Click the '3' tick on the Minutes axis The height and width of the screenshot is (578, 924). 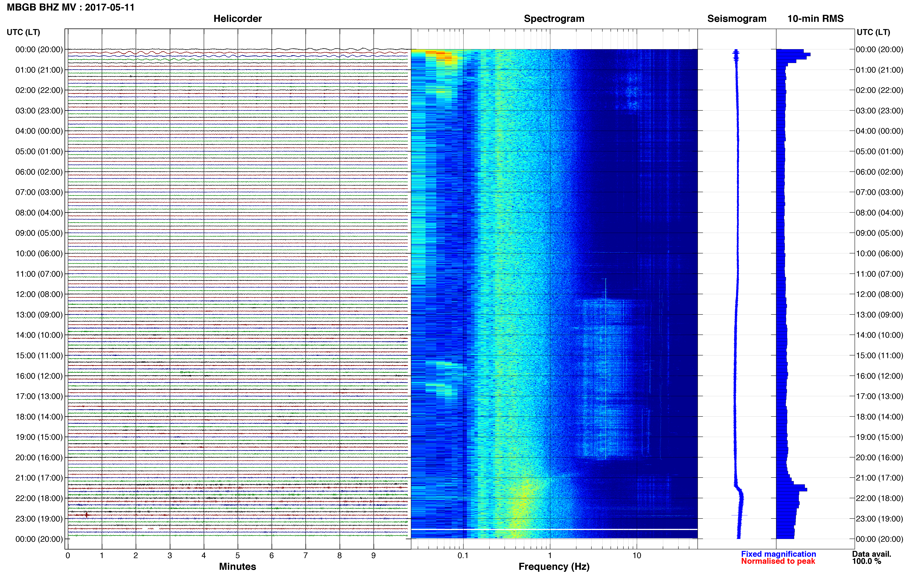tap(170, 556)
